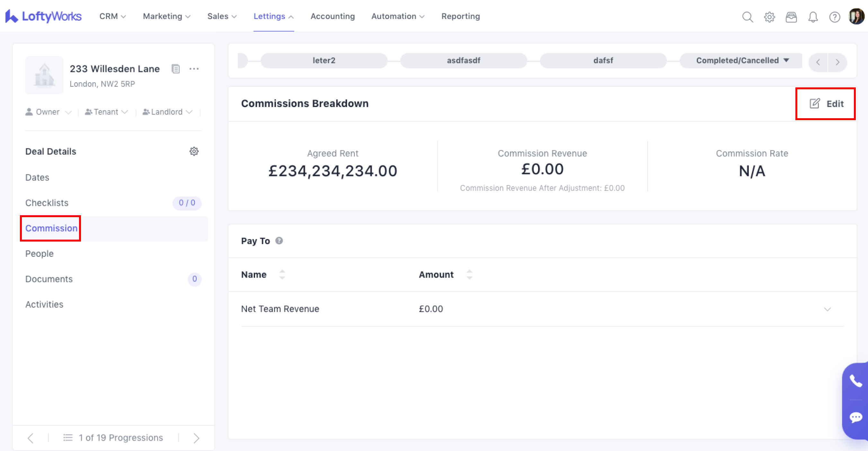Open the chat bubble widget

855,417
